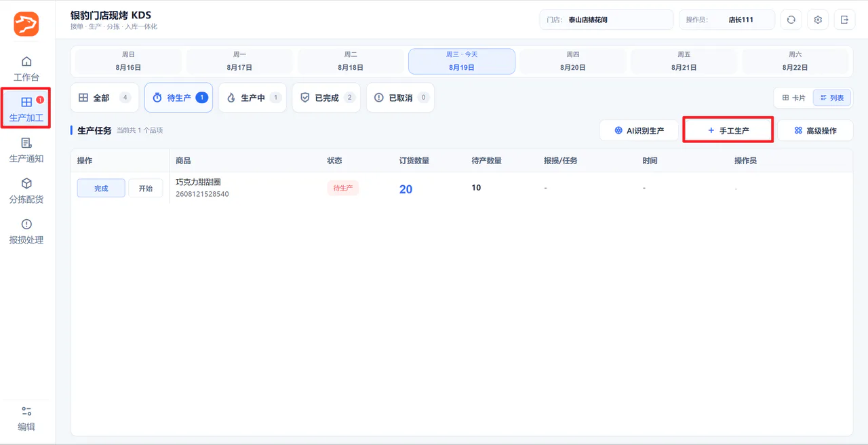Select 周一 8月17日 date
The height and width of the screenshot is (445, 868).
[239, 61]
